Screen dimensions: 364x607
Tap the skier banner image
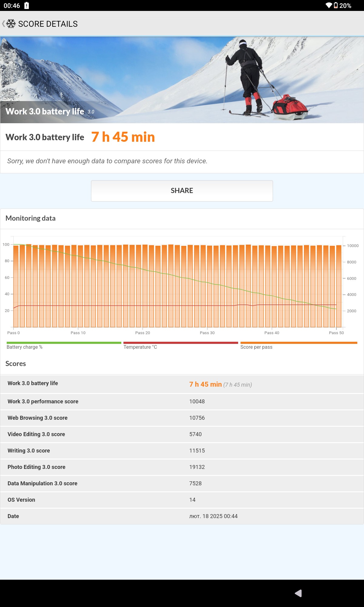point(182,80)
